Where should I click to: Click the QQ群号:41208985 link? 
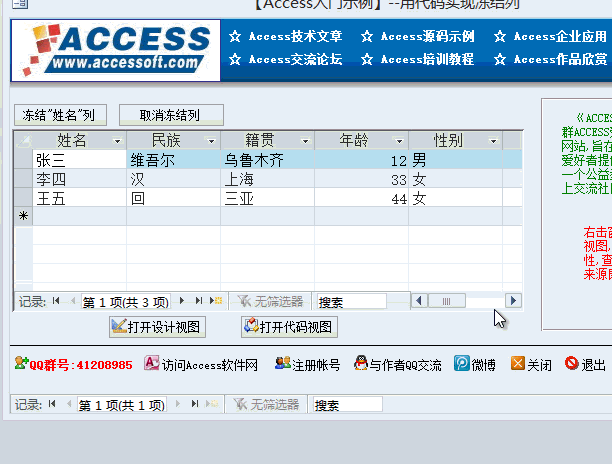click(x=74, y=365)
